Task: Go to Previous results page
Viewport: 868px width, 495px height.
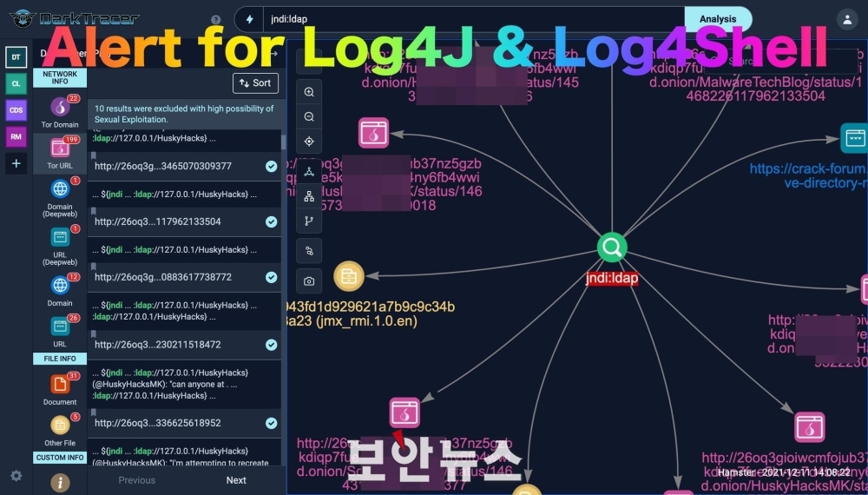Action: tap(137, 480)
